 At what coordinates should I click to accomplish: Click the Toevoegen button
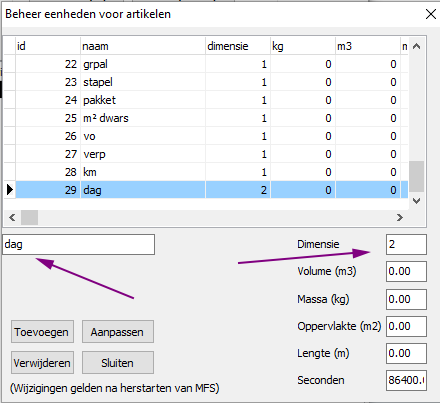42,332
